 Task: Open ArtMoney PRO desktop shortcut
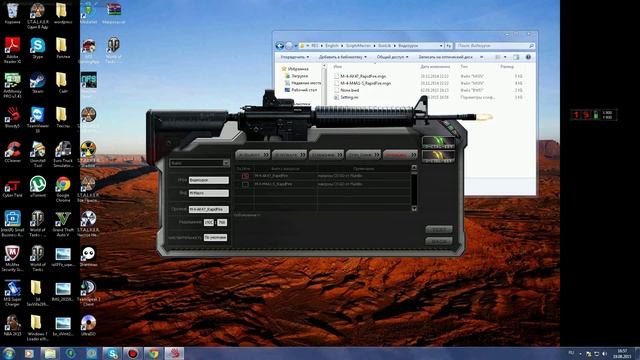coord(12,85)
